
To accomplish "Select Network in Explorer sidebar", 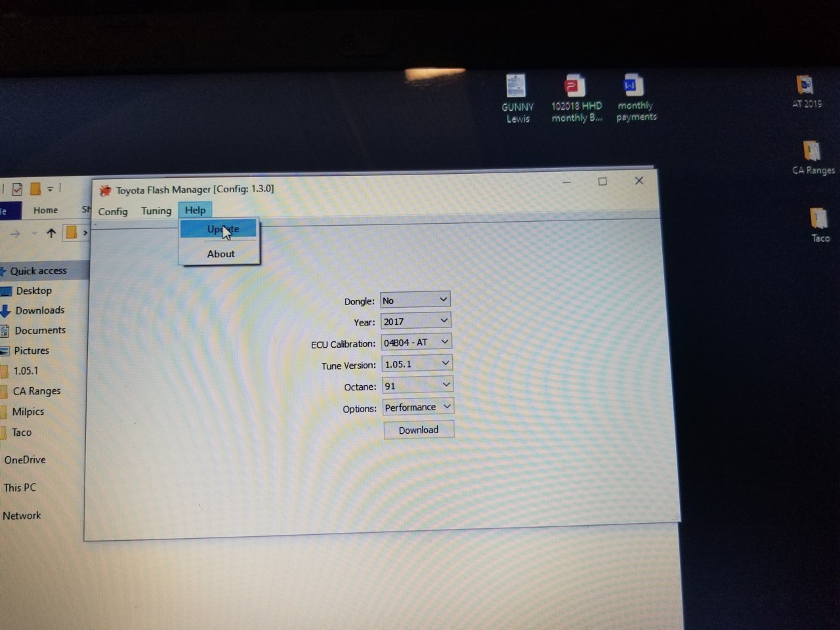I will tap(22, 516).
